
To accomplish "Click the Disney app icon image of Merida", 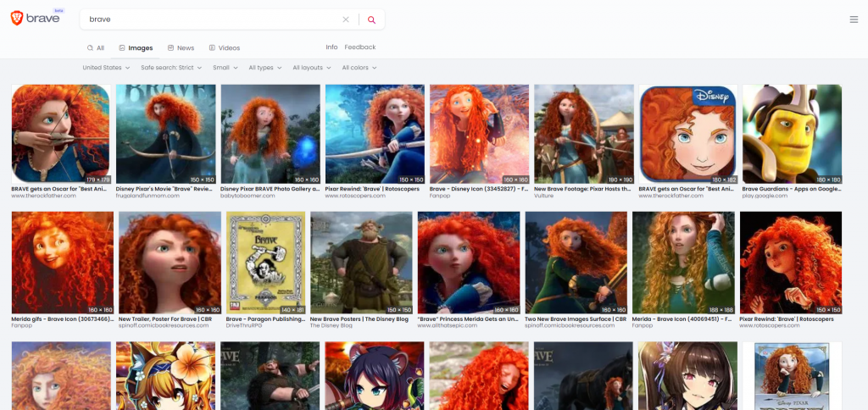I will [x=687, y=134].
